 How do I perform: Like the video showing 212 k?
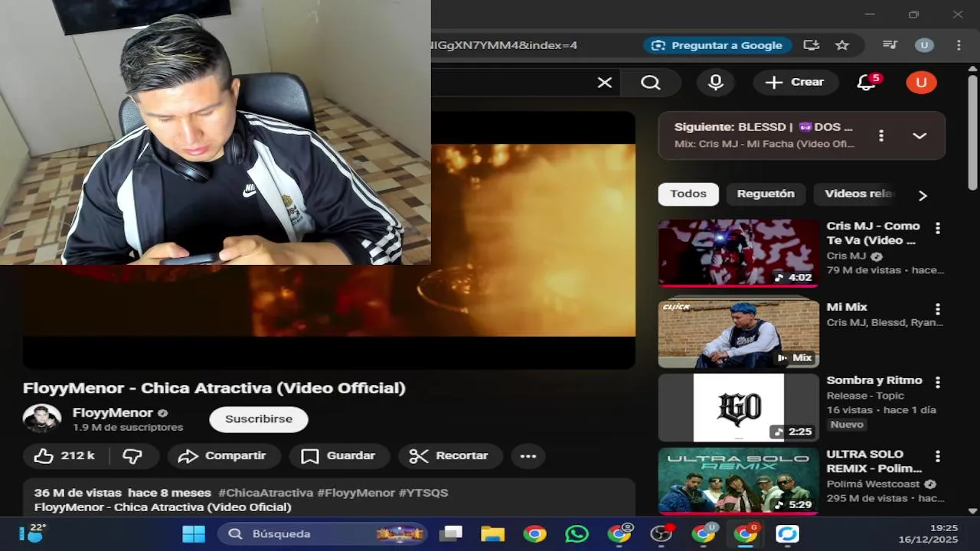[x=64, y=456]
